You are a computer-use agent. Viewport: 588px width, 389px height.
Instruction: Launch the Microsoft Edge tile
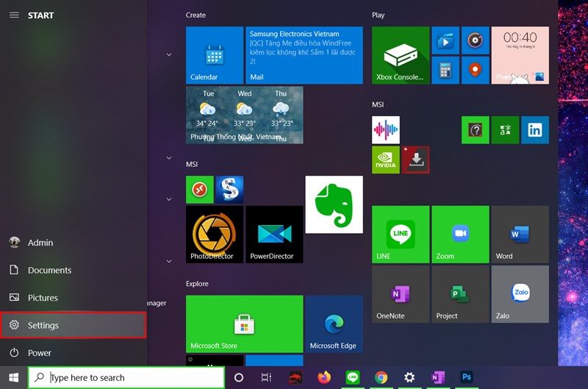coord(334,324)
